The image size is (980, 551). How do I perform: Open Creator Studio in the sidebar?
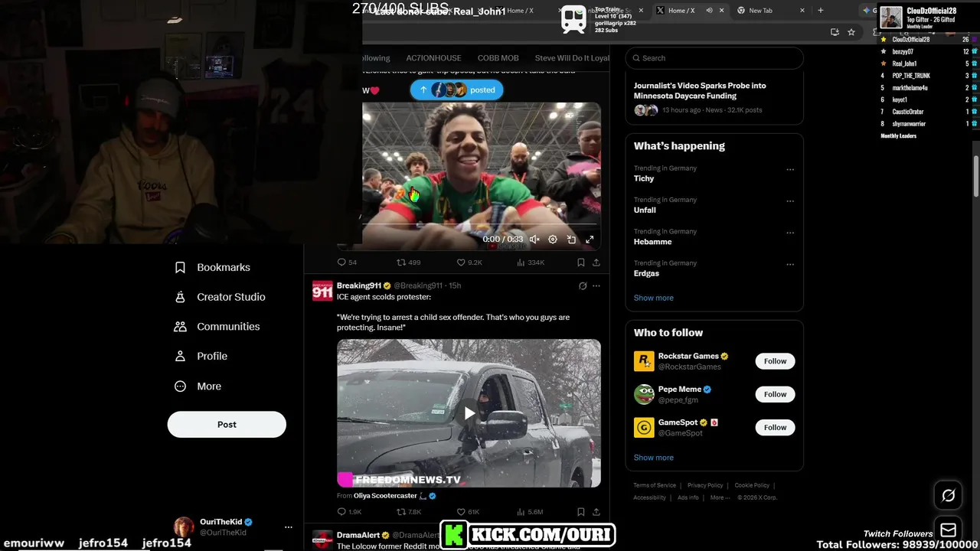pyautogui.click(x=220, y=297)
